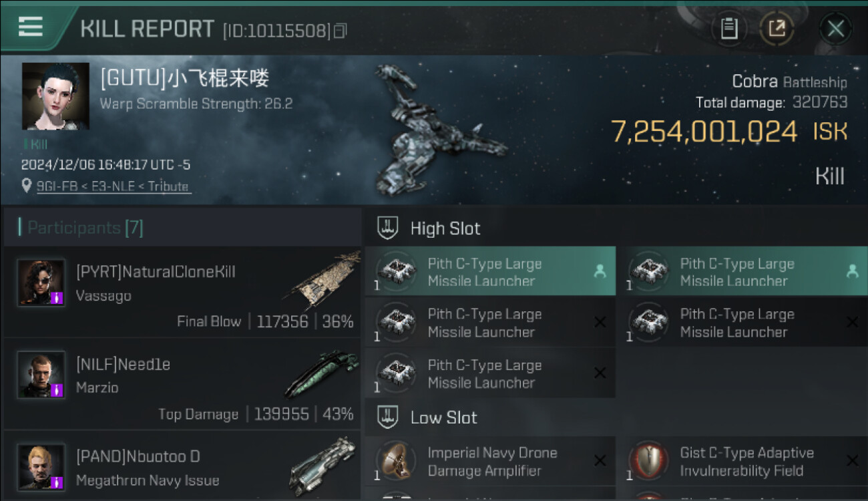Open NaturalCloneKill's portrait

pos(41,283)
